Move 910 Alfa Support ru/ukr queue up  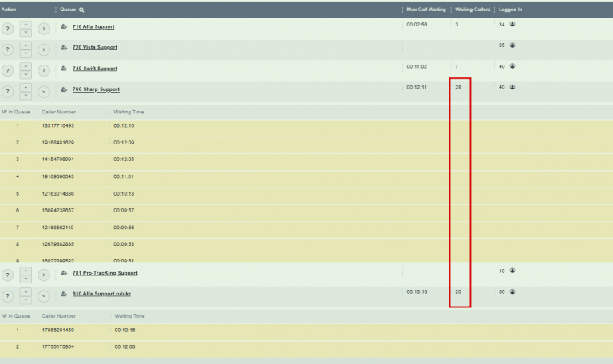click(26, 291)
